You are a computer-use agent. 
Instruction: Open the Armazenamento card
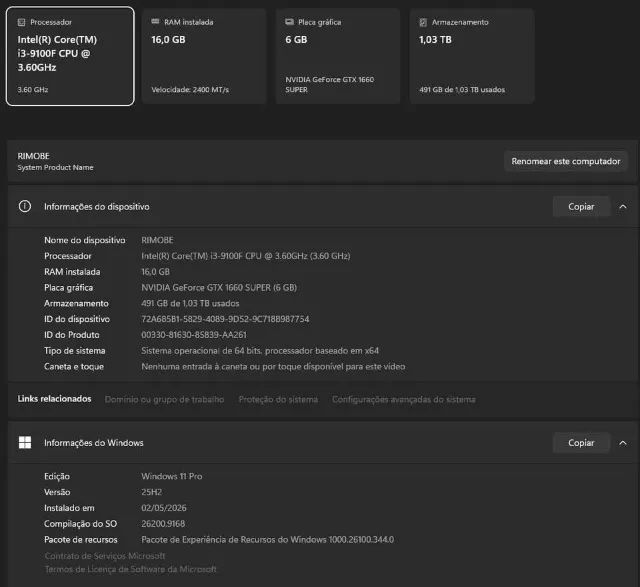click(x=472, y=56)
